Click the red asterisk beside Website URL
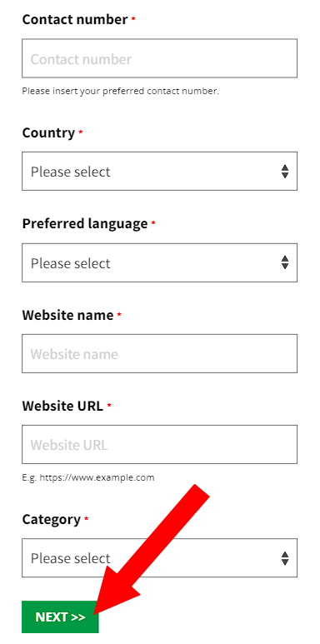320x644 pixels. tap(109, 405)
